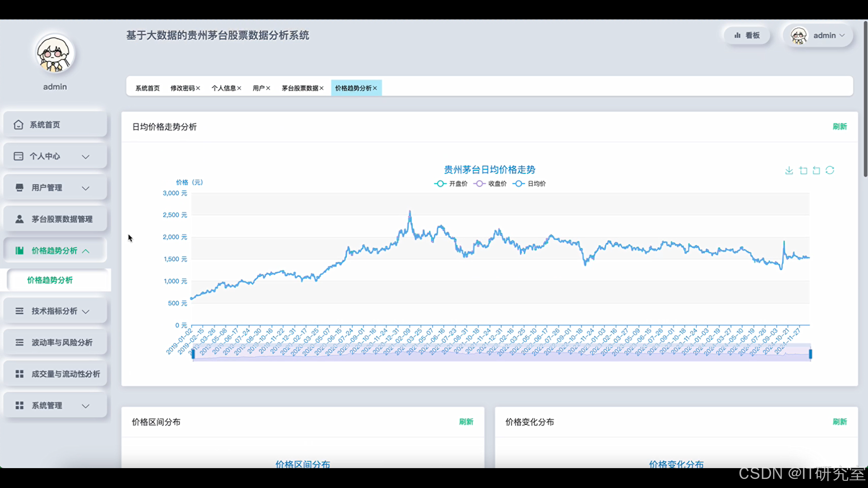Activate the chart area zoom tool
This screenshot has width=868, height=488.
point(803,170)
